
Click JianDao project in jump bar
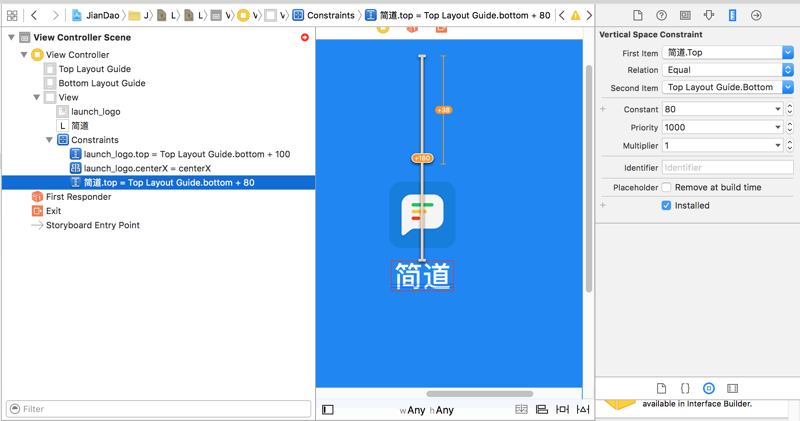(x=96, y=15)
